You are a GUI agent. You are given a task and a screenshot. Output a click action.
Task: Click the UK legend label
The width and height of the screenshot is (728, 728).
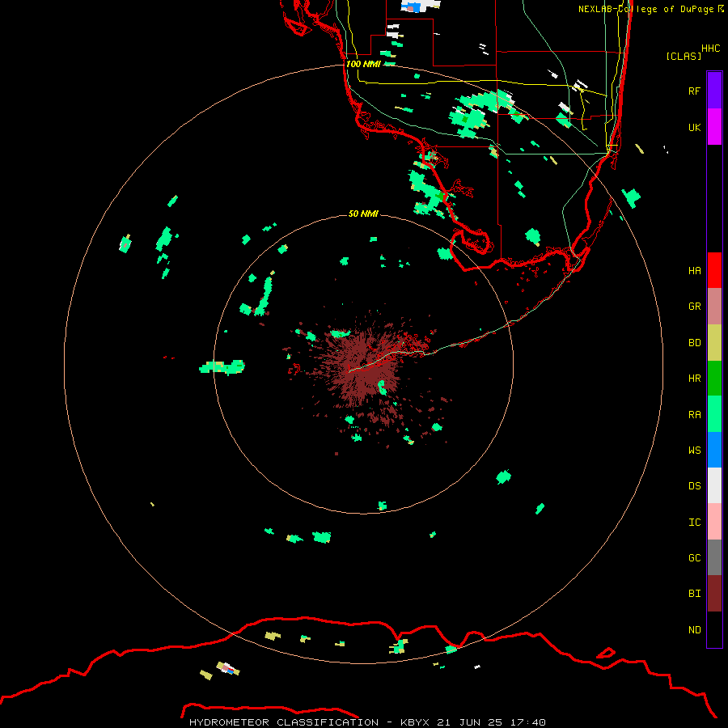(694, 127)
